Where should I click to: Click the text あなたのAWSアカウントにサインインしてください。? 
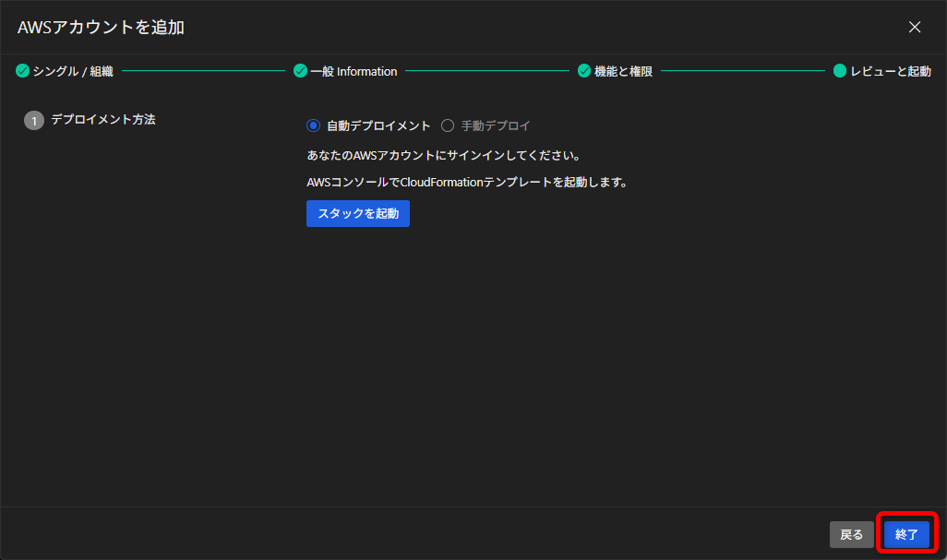444,156
